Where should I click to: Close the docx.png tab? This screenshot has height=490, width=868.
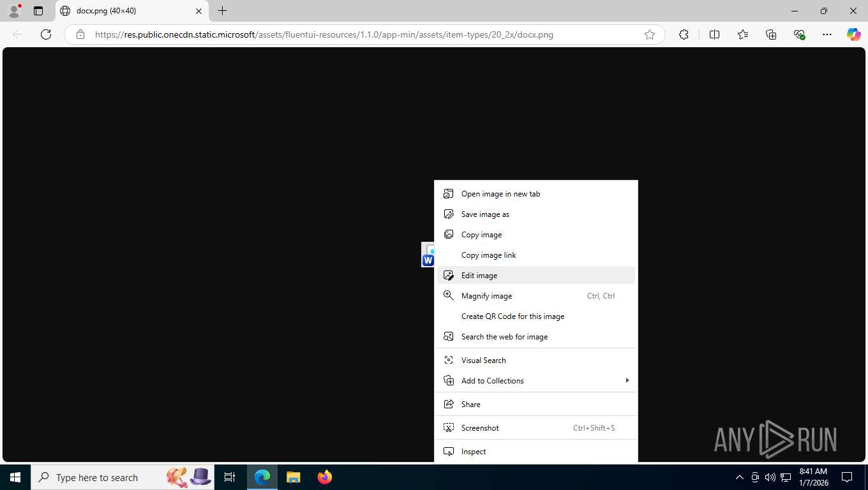tap(198, 11)
